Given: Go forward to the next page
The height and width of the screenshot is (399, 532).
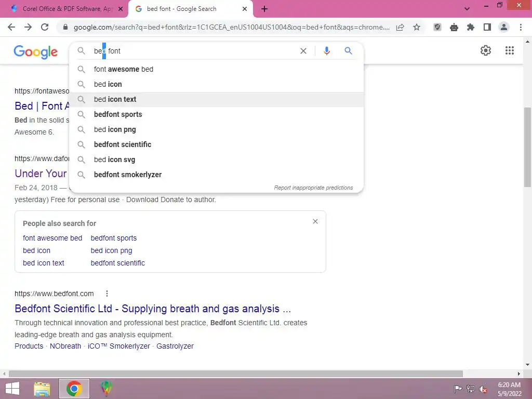Looking at the screenshot, I should point(28,27).
